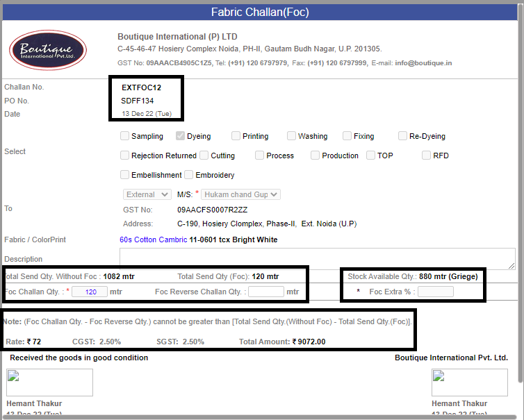Click the Note about Foc Challan Qty limit
This screenshot has height=420, width=524.
point(208,322)
